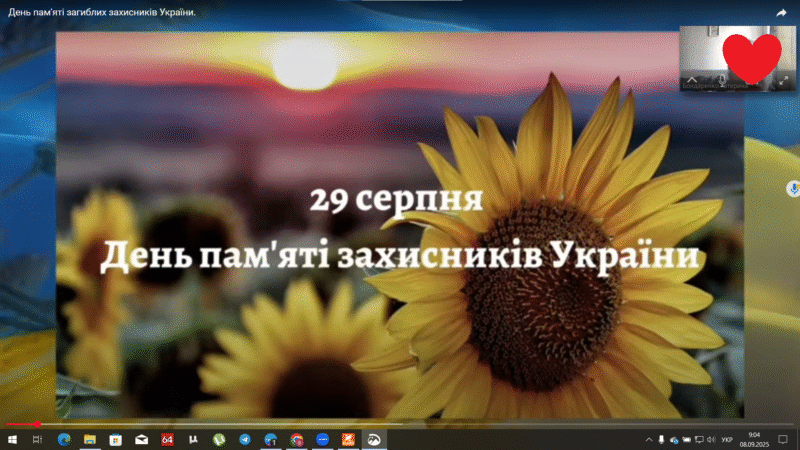Open Microsoft Store from the taskbar
Image resolution: width=800 pixels, height=450 pixels.
tap(115, 439)
